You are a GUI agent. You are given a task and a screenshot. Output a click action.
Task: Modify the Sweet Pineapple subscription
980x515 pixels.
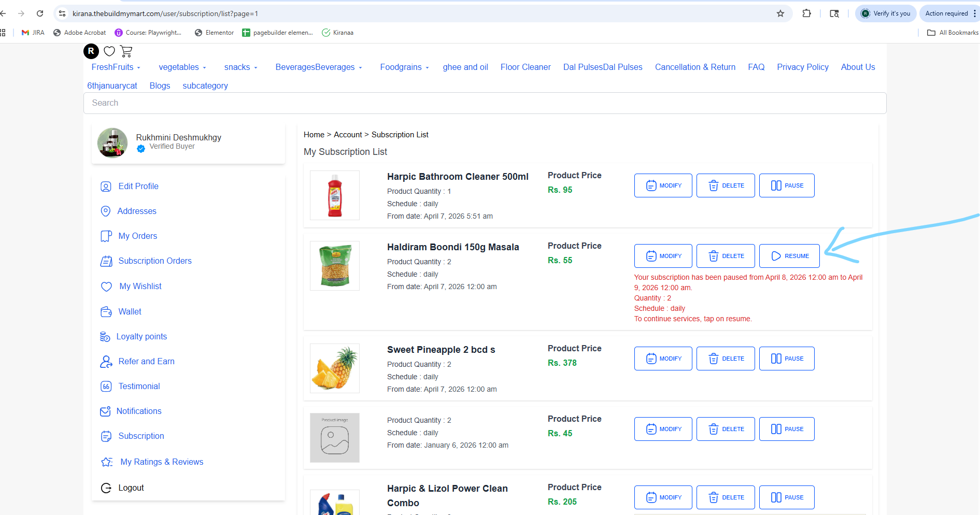(x=663, y=359)
